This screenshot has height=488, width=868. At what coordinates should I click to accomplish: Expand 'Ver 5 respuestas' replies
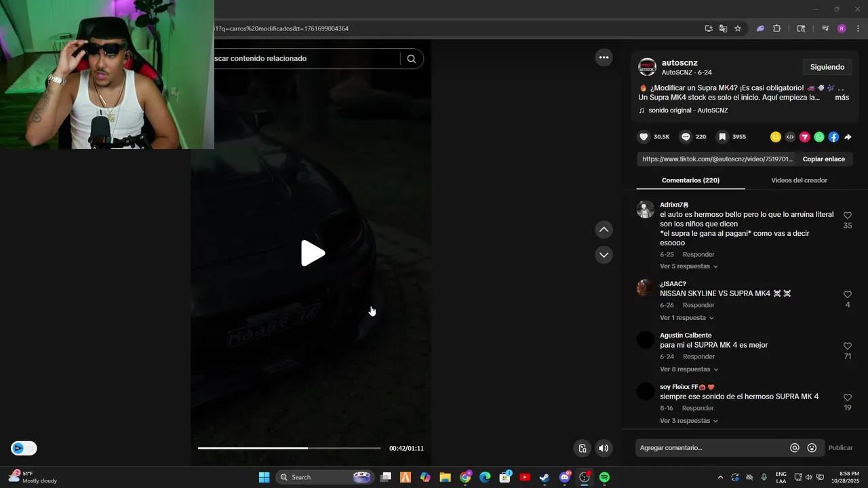click(x=689, y=266)
